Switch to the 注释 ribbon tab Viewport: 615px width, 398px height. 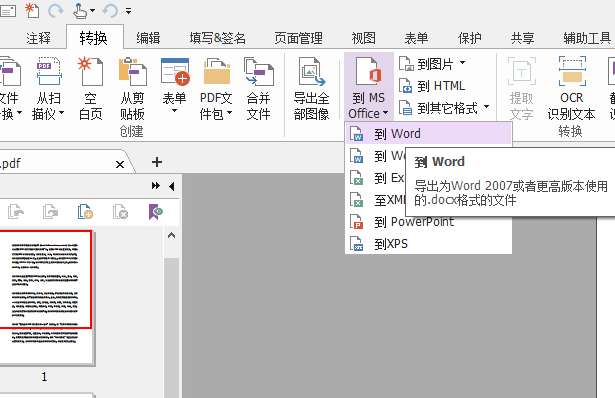(x=38, y=38)
